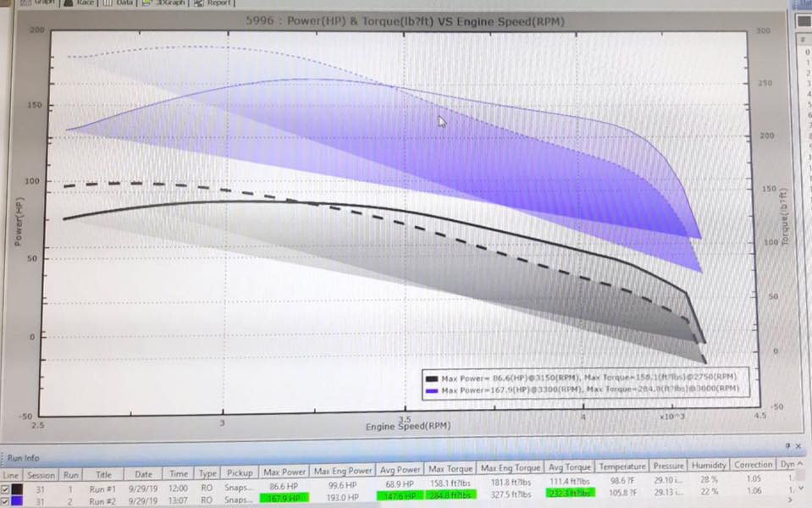Click the Title column header
Screen dimensions: 812x508
point(103,474)
